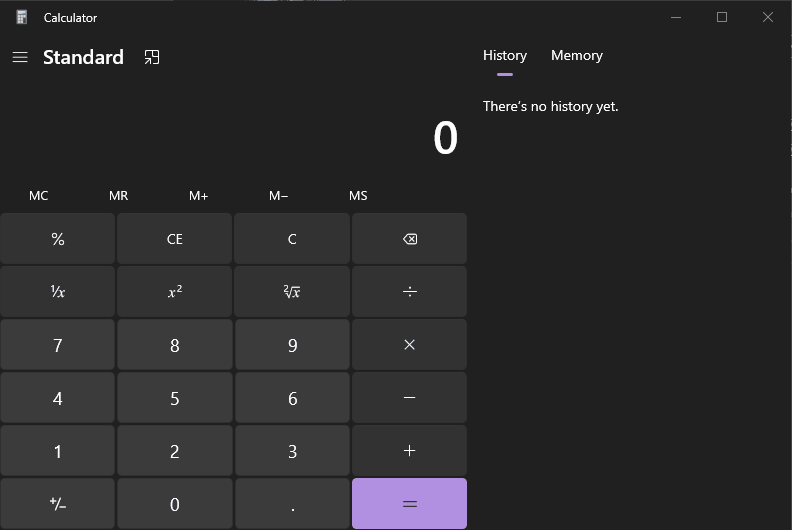Compute reciprocal with 1/x key

pos(58,292)
